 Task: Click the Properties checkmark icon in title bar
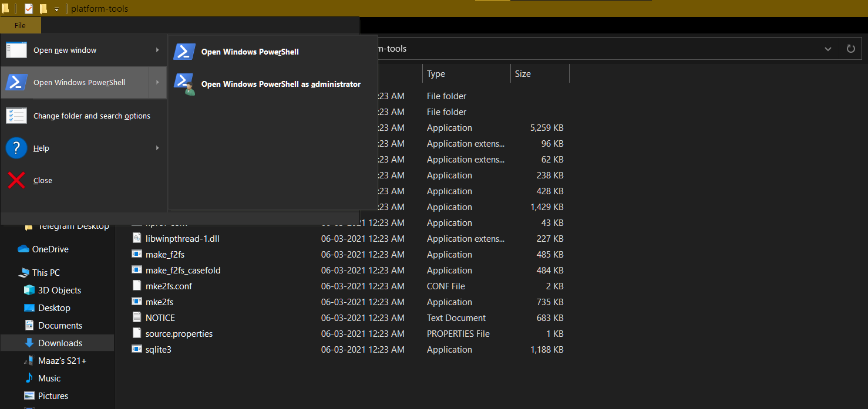[x=29, y=8]
